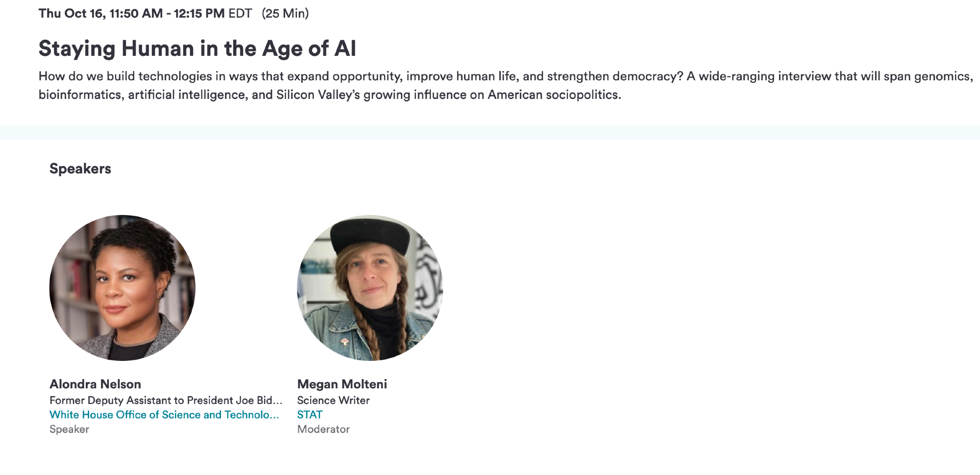980x475 pixels.
Task: Click Megan Molteni's profile photo
Action: point(370,288)
